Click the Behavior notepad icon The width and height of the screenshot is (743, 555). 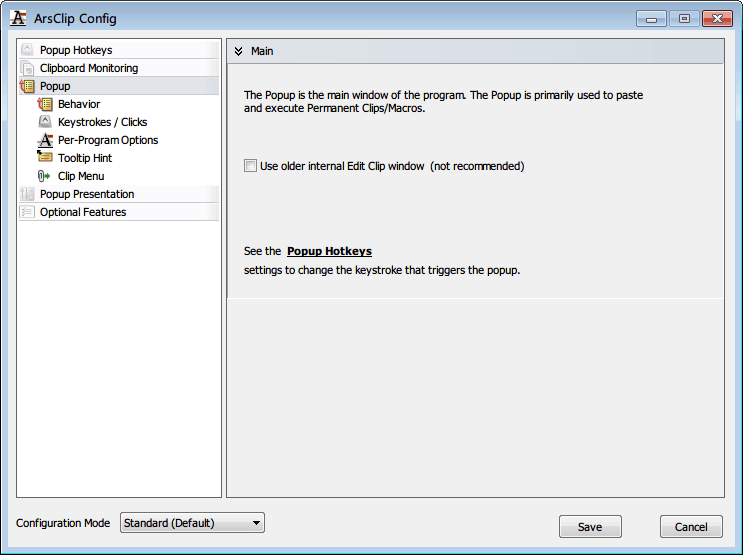(x=45, y=104)
